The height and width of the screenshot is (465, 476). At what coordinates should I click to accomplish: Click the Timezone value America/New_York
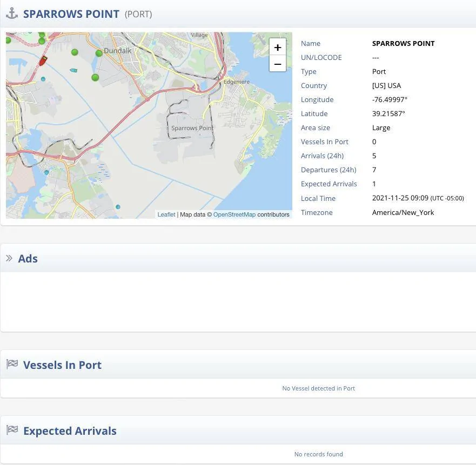[x=403, y=212]
